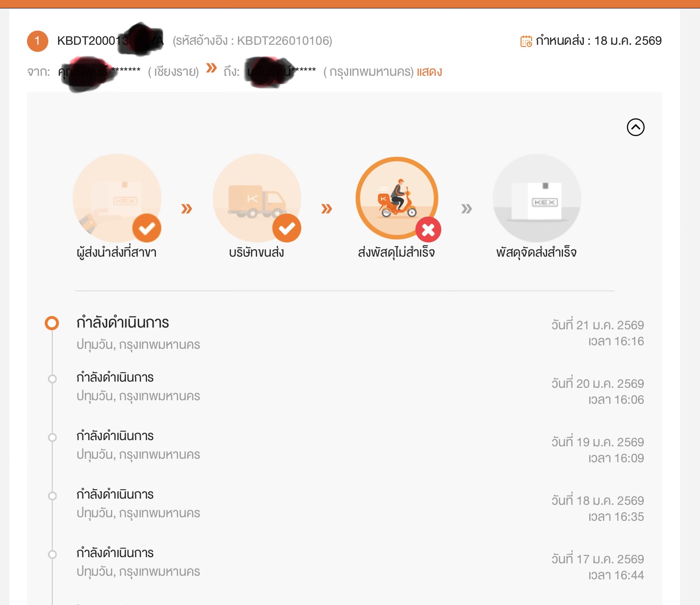The height and width of the screenshot is (605, 700).
Task: Select the timeline marker for 18 ม.ค. 16:35
Action: click(52, 496)
